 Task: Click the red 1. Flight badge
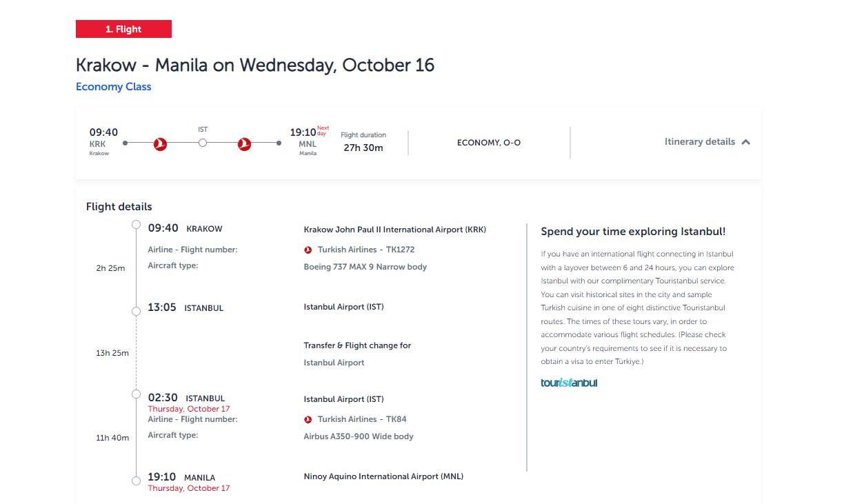pyautogui.click(x=123, y=29)
